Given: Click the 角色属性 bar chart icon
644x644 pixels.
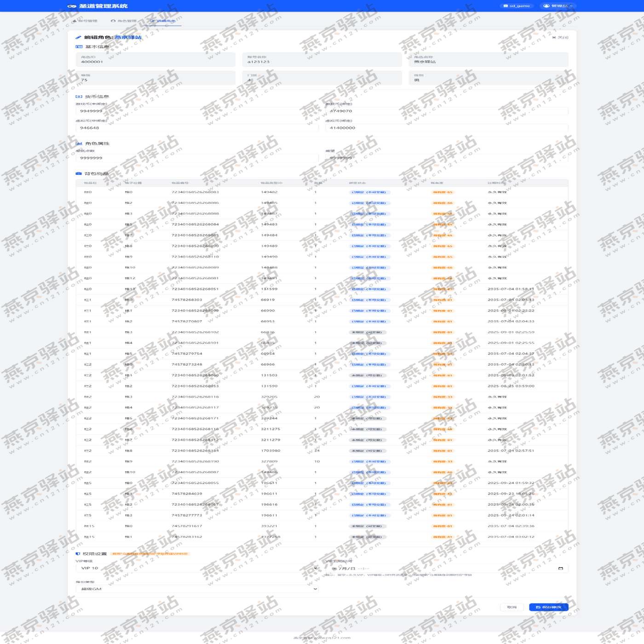Looking at the screenshot, I should pos(79,144).
